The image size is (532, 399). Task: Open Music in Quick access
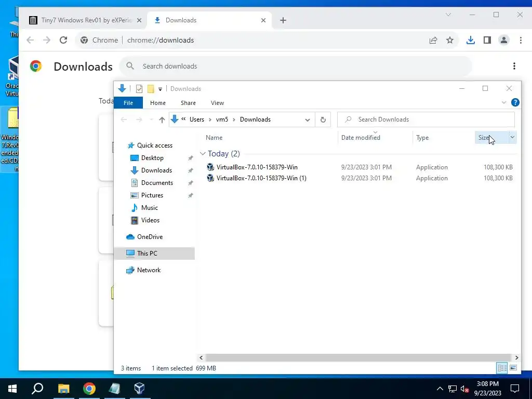coord(149,208)
